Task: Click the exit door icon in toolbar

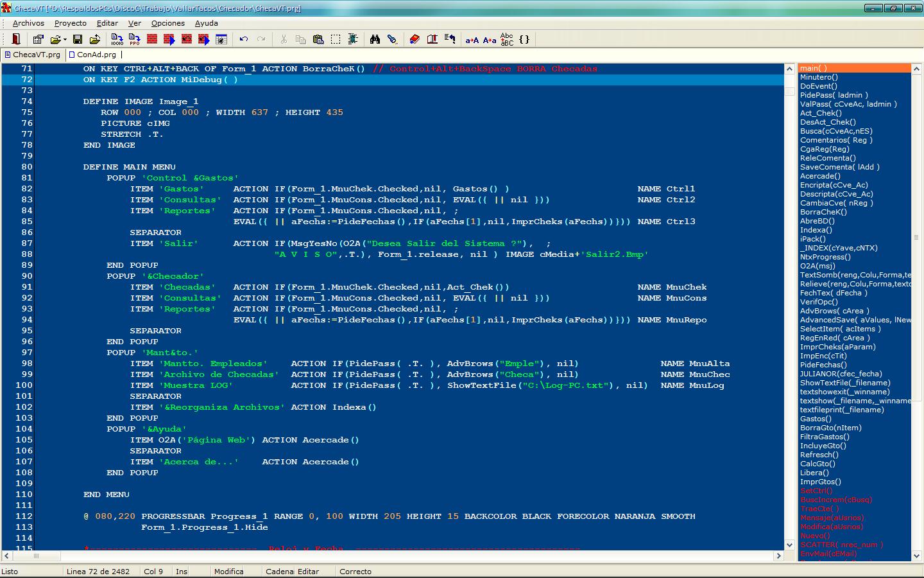Action: click(16, 39)
